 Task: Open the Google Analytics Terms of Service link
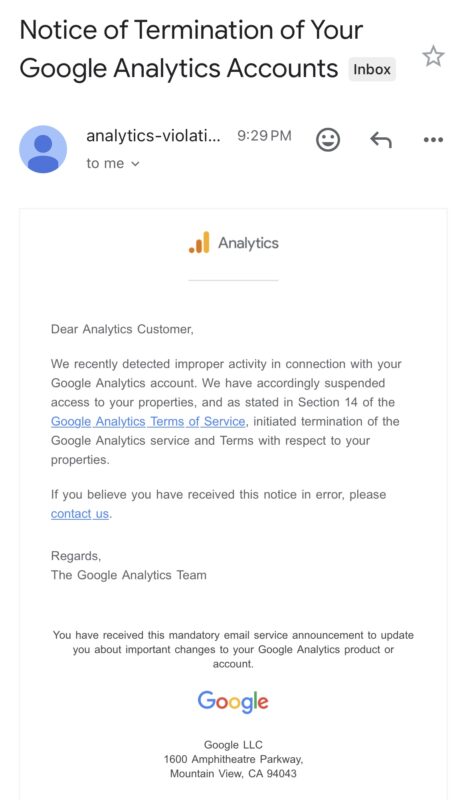(x=148, y=421)
